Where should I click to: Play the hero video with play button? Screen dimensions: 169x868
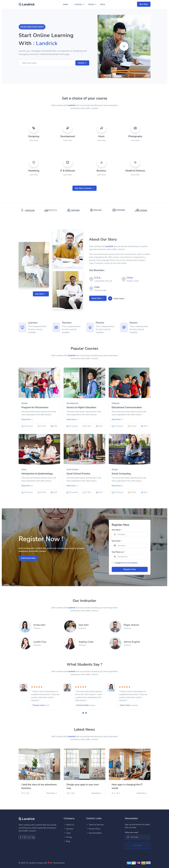click(x=124, y=46)
